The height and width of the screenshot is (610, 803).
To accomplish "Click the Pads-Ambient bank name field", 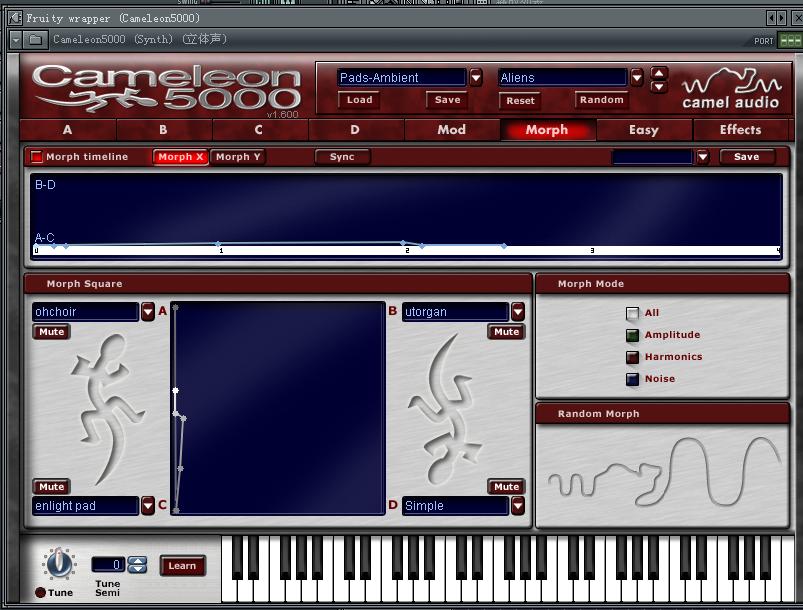I will [402, 77].
